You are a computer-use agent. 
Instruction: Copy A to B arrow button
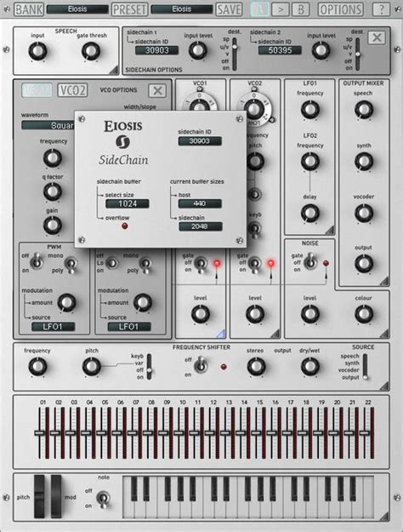[281, 9]
